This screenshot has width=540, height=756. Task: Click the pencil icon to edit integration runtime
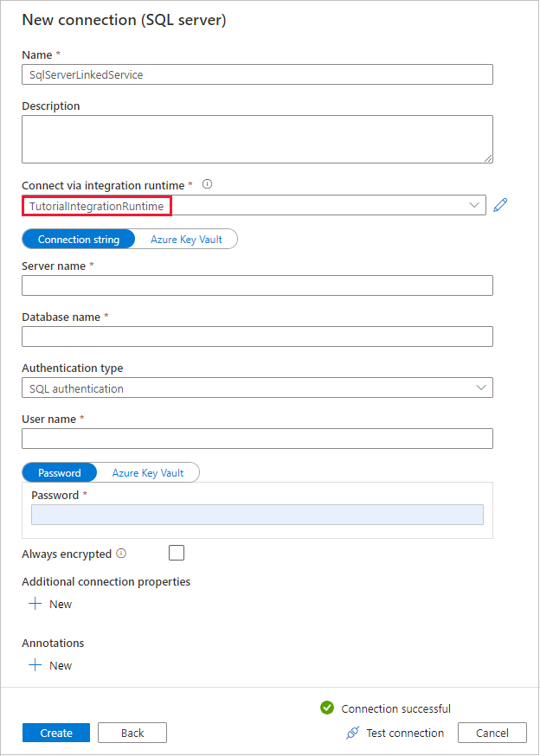(x=500, y=205)
